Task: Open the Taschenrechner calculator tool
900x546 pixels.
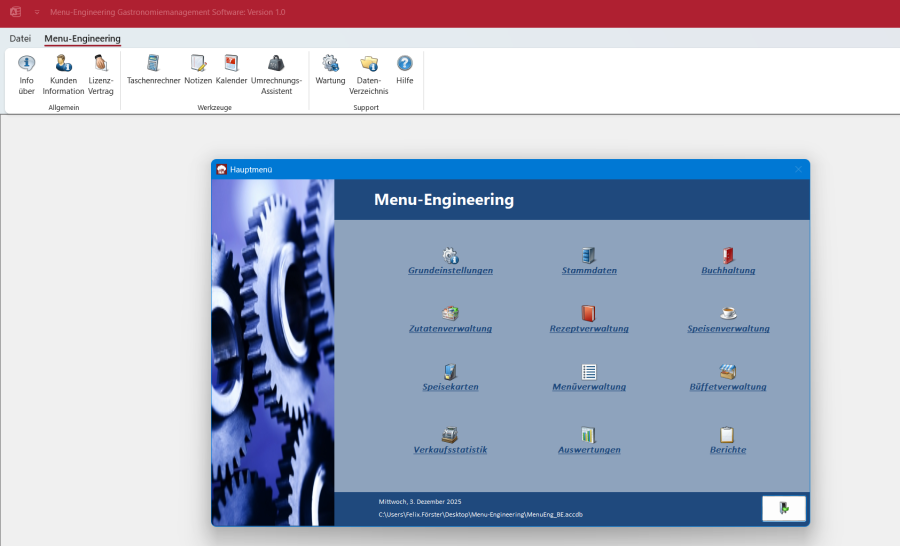Action: tap(153, 69)
